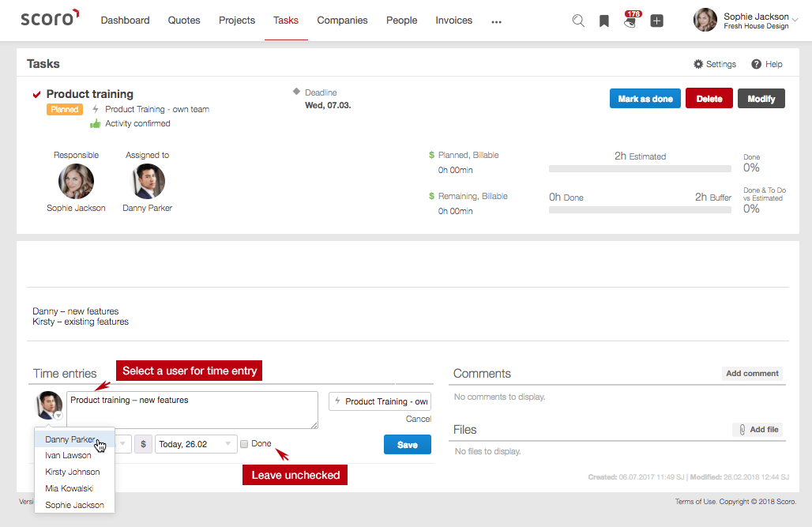The width and height of the screenshot is (812, 527).
Task: Select Ivan Lawson from user list
Action: [74, 455]
